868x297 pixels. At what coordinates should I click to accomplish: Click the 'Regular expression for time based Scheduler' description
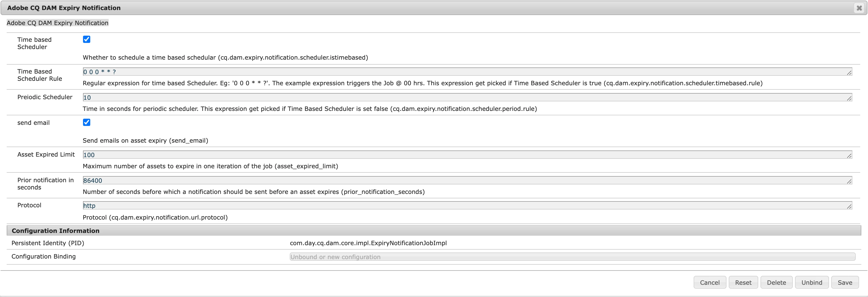point(423,83)
